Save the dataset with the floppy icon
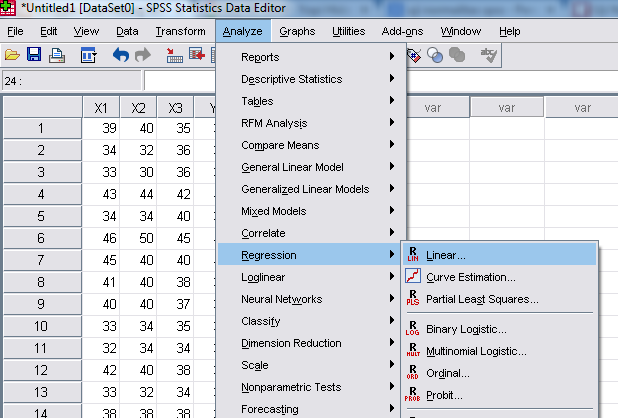Image resolution: width=618 pixels, height=418 pixels. pos(34,54)
